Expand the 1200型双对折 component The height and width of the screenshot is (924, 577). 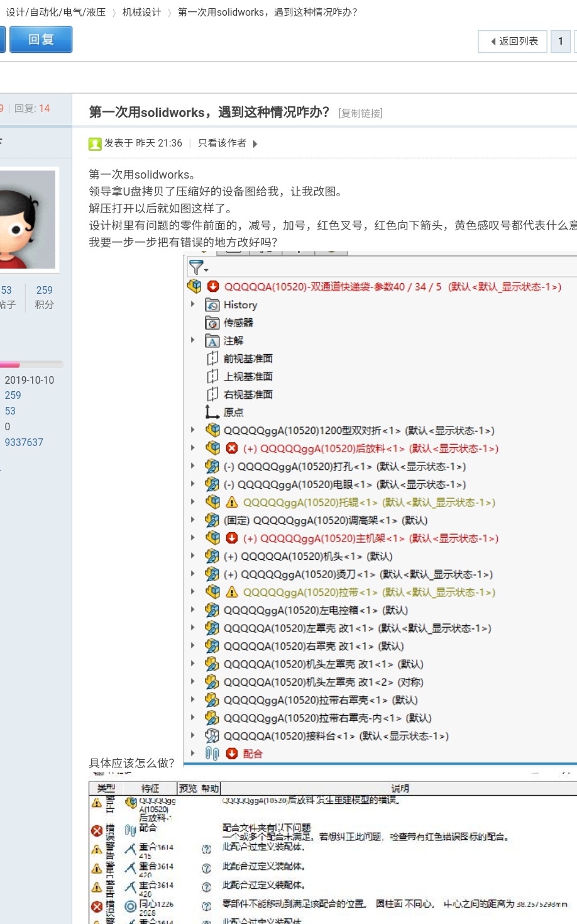(x=192, y=430)
